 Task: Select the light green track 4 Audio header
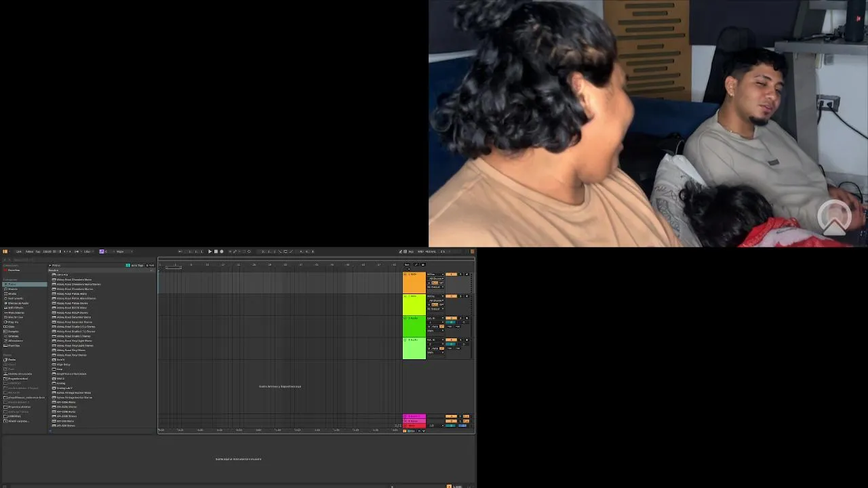(414, 348)
